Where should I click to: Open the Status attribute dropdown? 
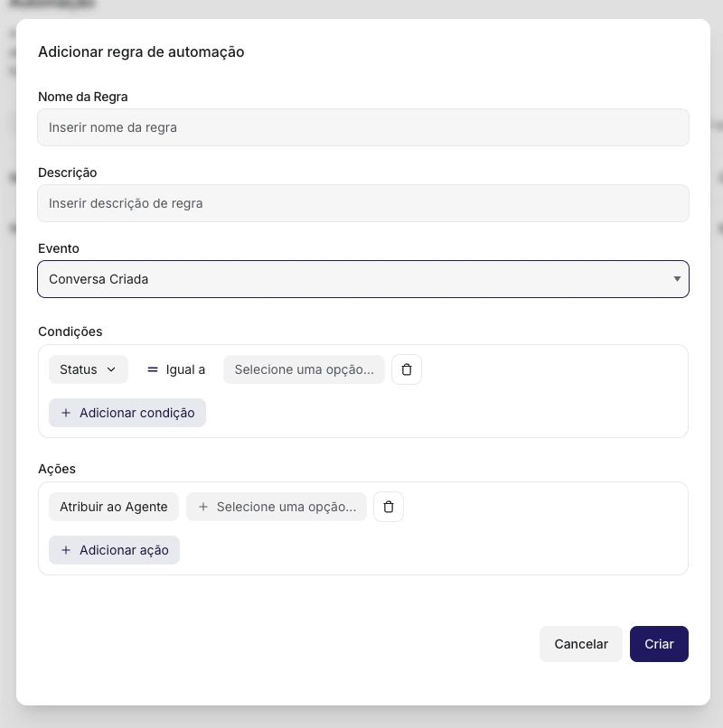tap(89, 369)
